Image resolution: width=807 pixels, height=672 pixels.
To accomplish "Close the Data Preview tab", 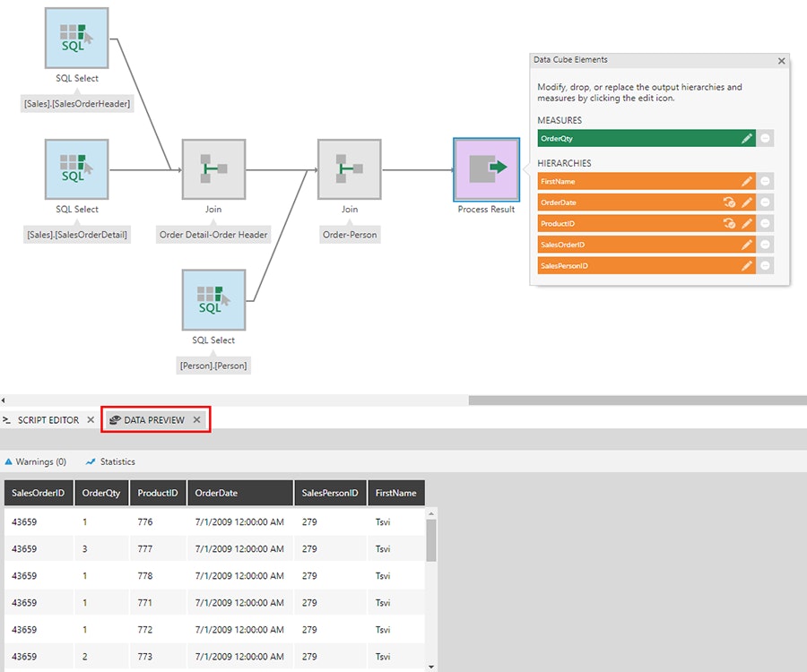I will pos(196,420).
